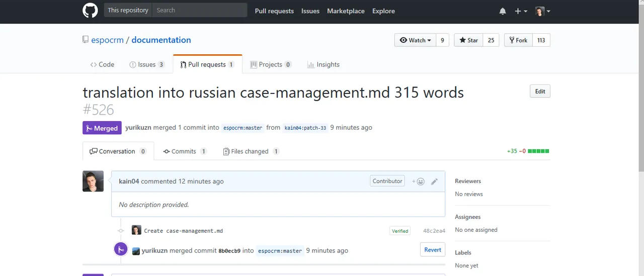Open the kain04 commenter name link
Viewport: 644px width, 276px height.
pos(129,181)
